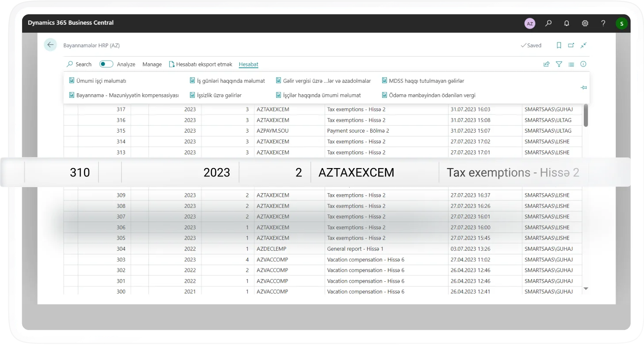The height and width of the screenshot is (345, 644).
Task: Open the help question mark
Action: tap(603, 23)
